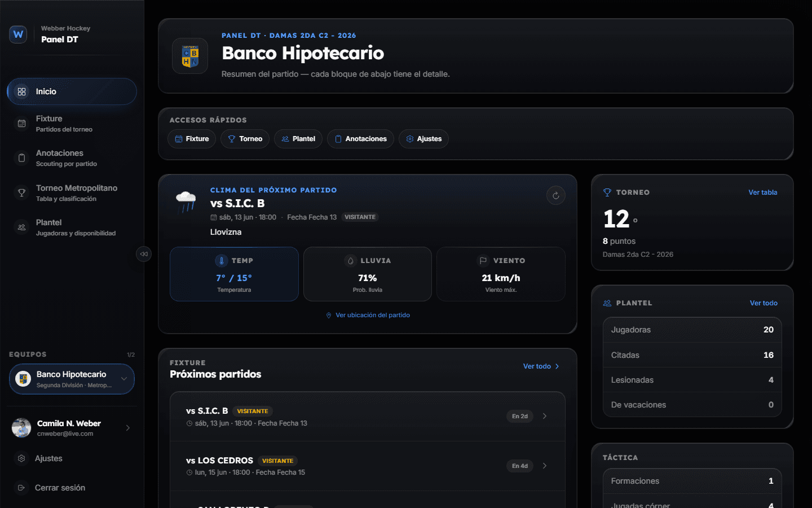Click the Plantel quick access button

[298, 139]
